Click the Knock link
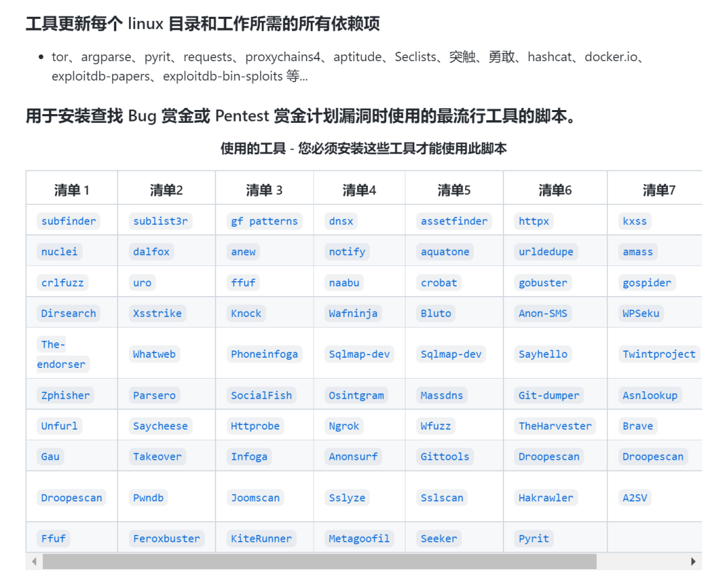 point(246,313)
